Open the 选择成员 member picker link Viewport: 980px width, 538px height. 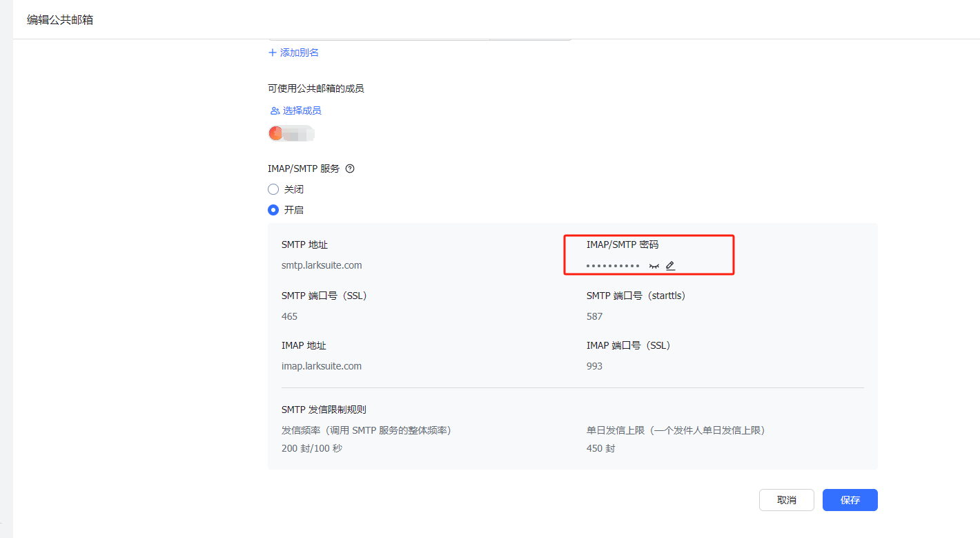302,111
